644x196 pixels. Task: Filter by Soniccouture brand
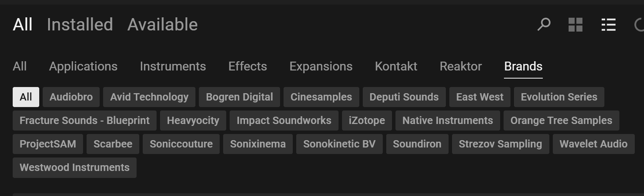point(181,144)
